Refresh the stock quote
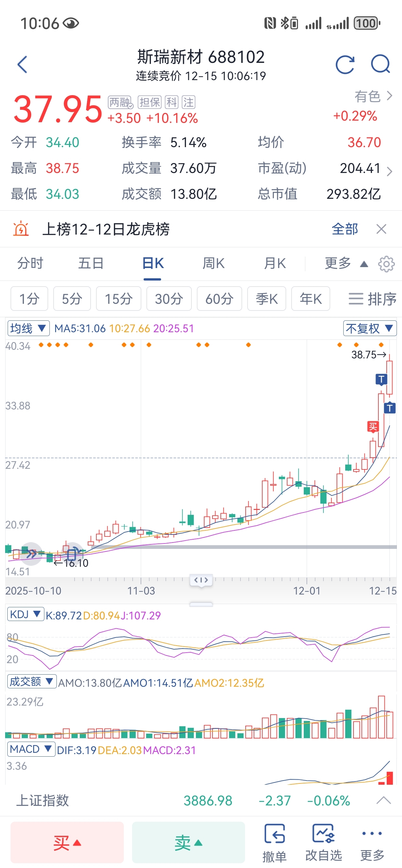Image resolution: width=402 pixels, height=868 pixels. (x=345, y=64)
